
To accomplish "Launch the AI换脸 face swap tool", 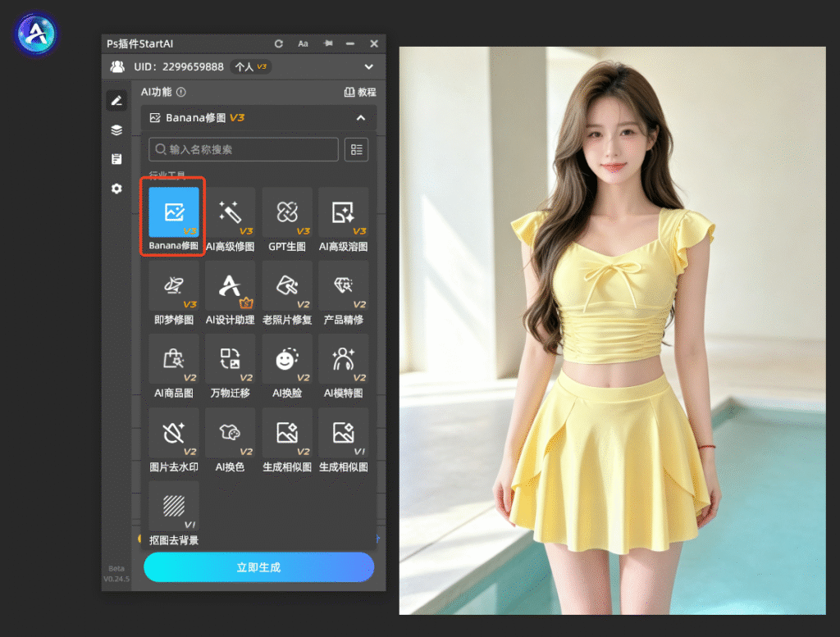I will [x=287, y=358].
